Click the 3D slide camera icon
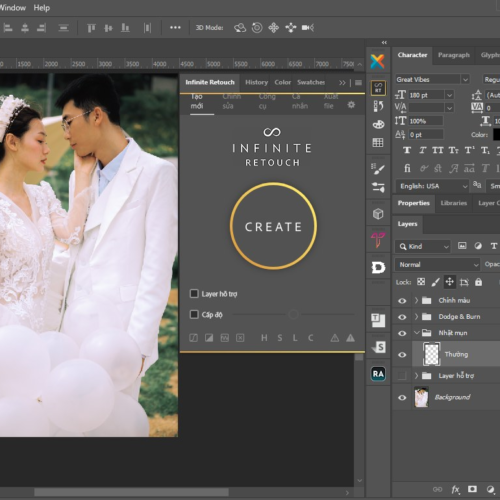 pyautogui.click(x=291, y=28)
